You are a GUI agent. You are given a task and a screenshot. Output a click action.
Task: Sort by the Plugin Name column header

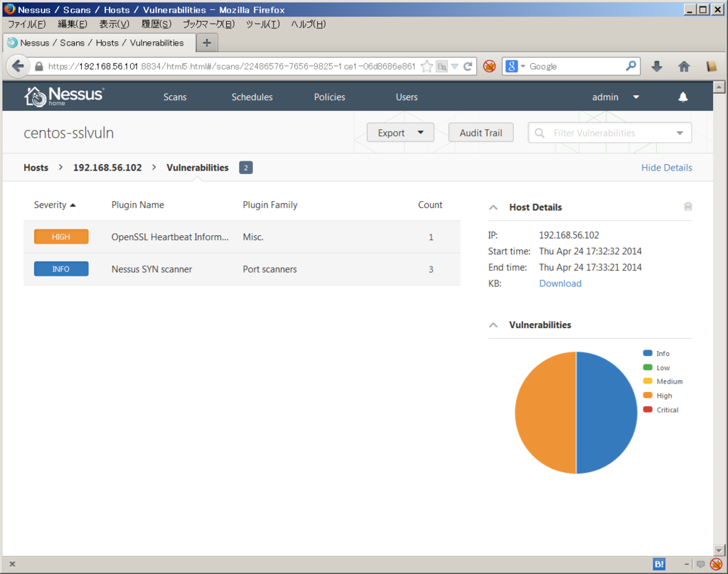(x=137, y=205)
